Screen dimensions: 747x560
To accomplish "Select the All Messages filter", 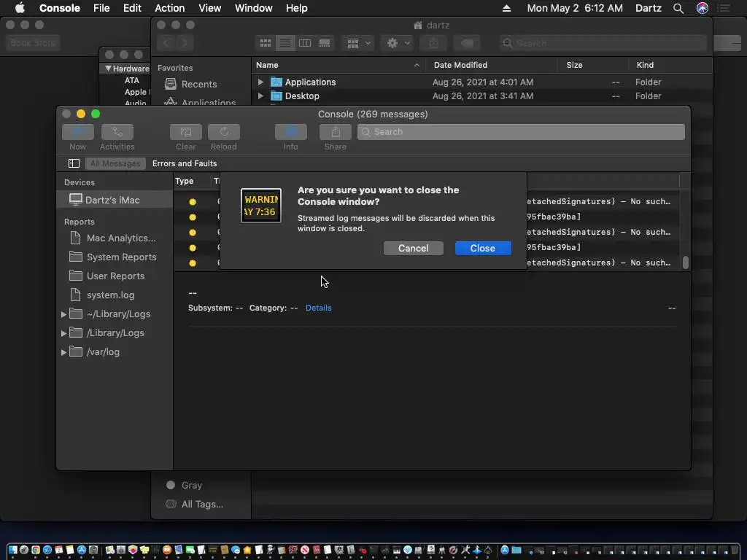I will click(115, 163).
